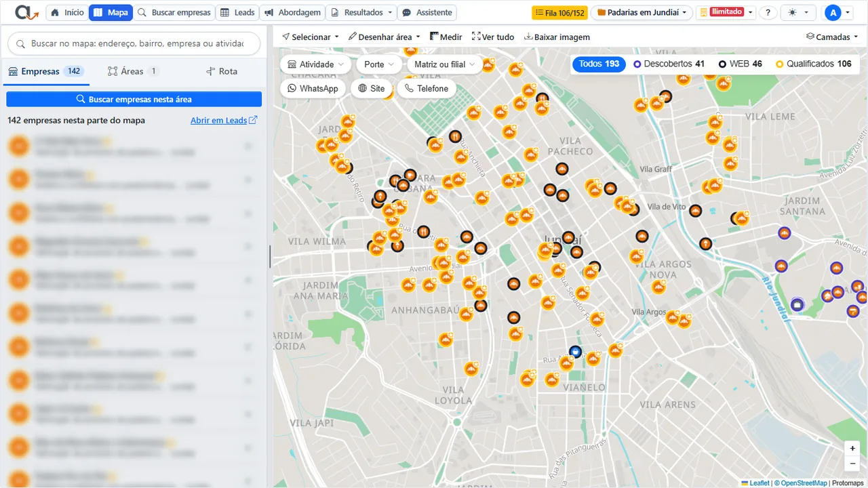Switch to the Áreas tab
Screen dimensions: 868x488
(x=133, y=71)
